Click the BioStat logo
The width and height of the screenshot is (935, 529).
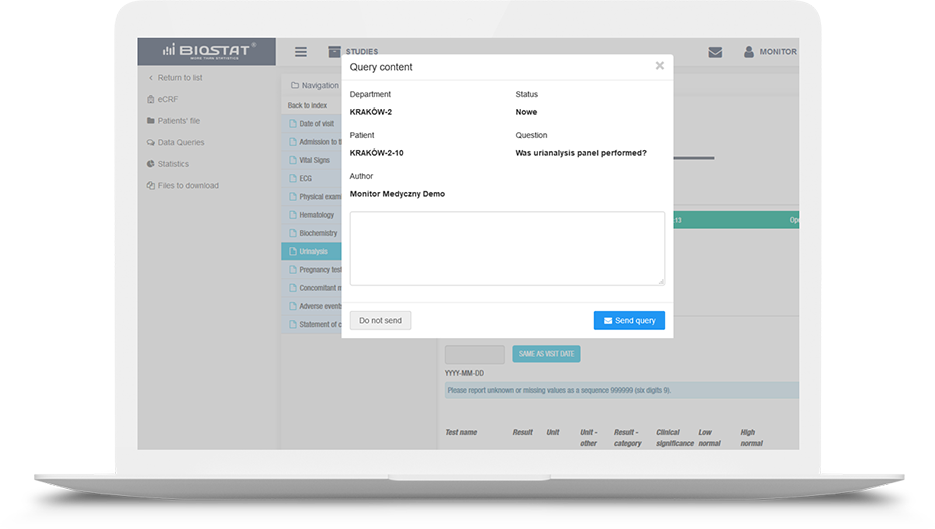(209, 51)
